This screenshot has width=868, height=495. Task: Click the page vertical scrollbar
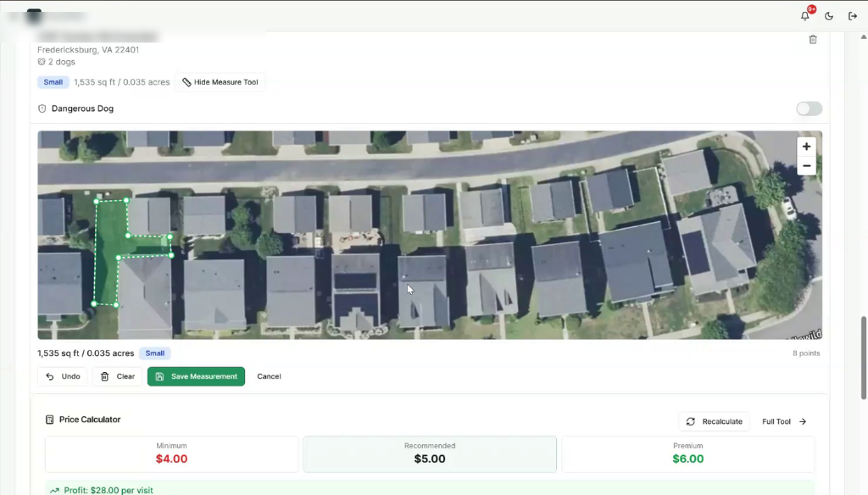tap(864, 358)
